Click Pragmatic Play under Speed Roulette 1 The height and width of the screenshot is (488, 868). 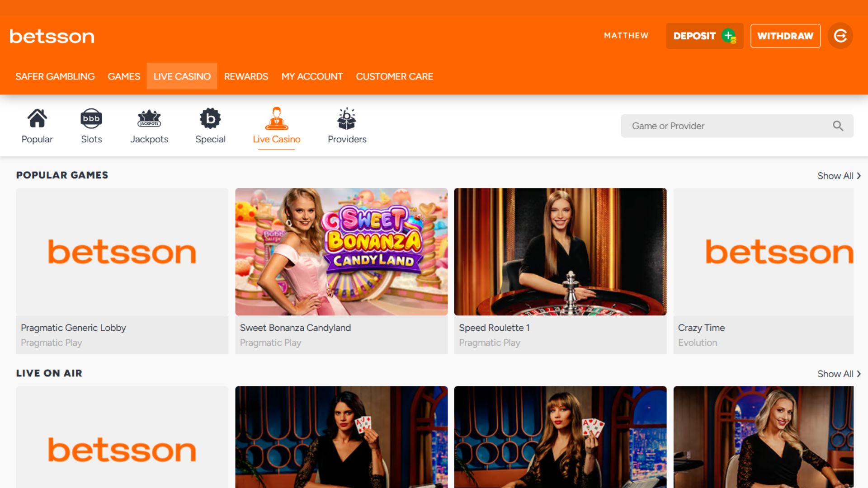click(490, 343)
